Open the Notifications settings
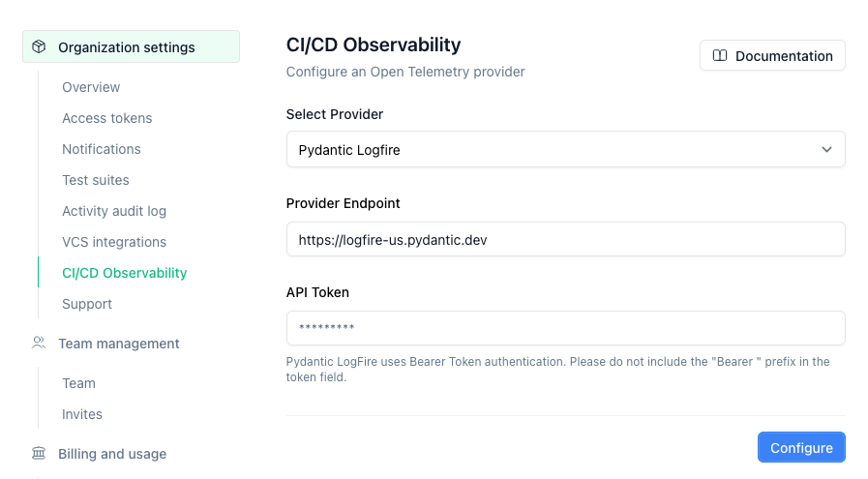The height and width of the screenshot is (479, 868). pos(102,149)
